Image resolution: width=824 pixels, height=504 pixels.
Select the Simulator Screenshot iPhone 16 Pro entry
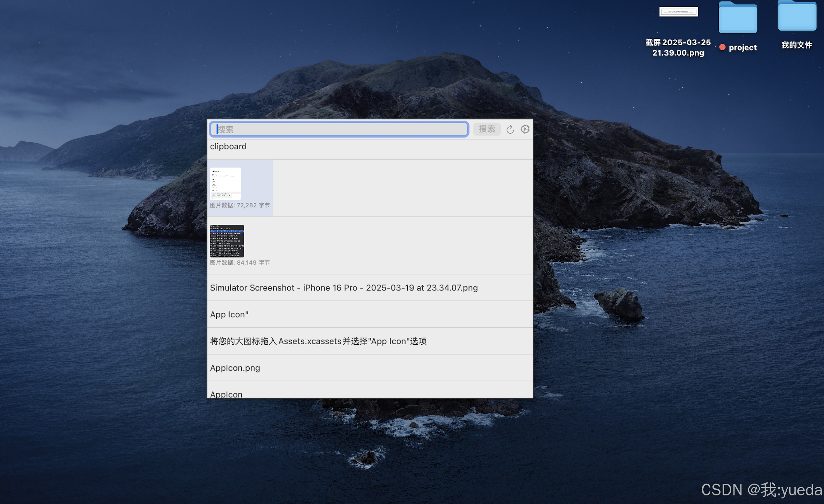coord(344,288)
